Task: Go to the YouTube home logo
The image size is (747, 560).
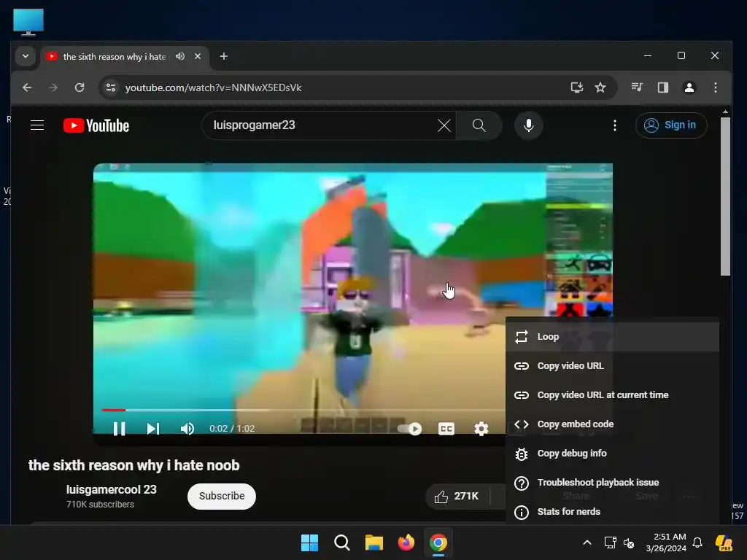Action: [96, 125]
